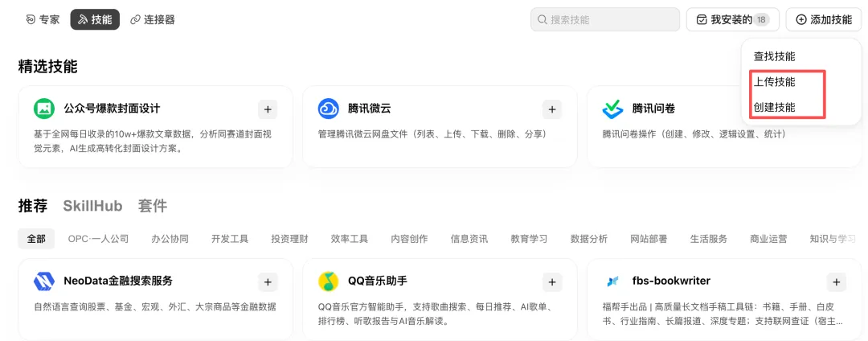Open the 腾讯微云 cloud logo icon

coord(328,109)
